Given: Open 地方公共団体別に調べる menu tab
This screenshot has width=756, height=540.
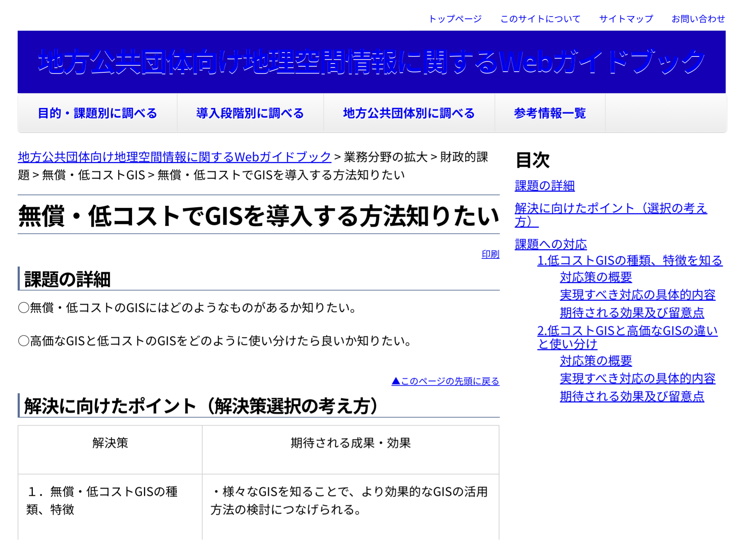Looking at the screenshot, I should [x=409, y=113].
